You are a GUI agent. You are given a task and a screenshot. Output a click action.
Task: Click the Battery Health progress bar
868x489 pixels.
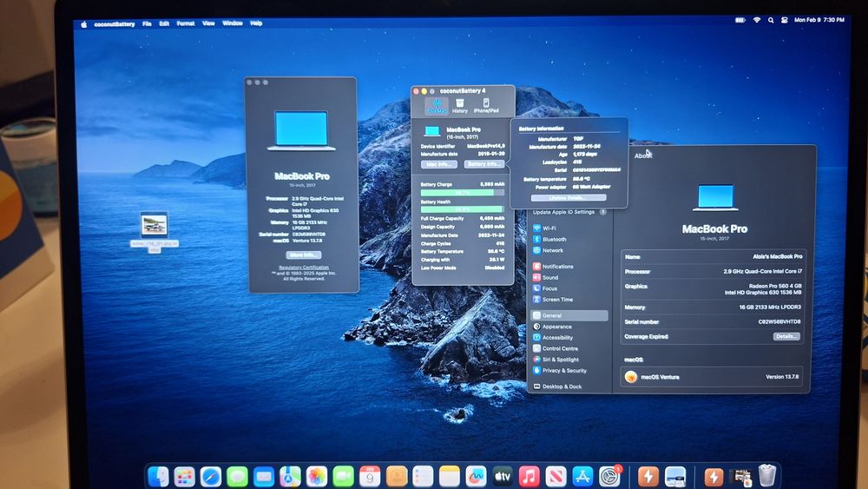(463, 209)
